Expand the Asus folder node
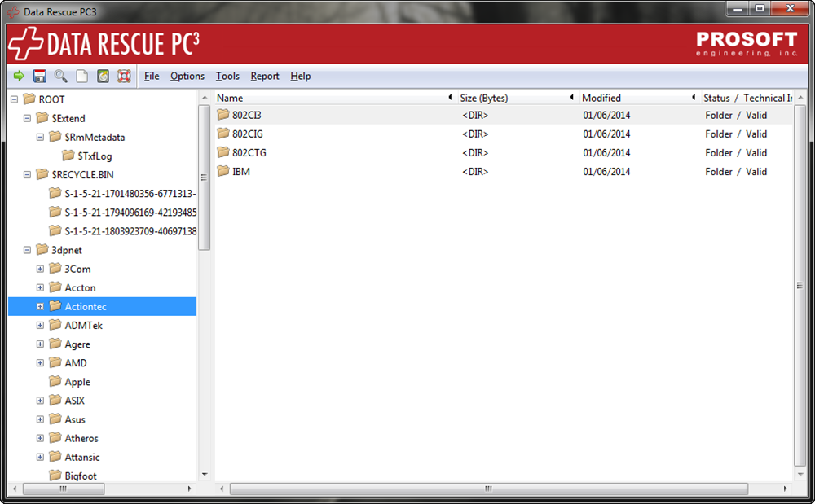 (40, 419)
